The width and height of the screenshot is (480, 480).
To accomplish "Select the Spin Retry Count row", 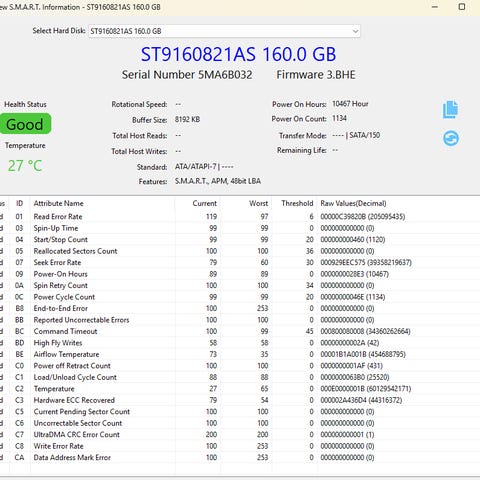I will [240, 286].
